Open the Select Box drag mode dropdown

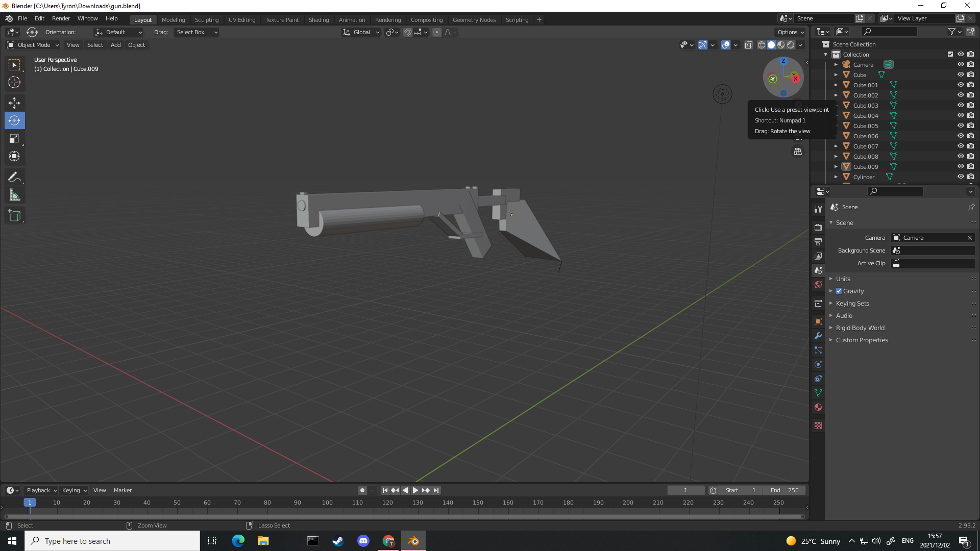pos(196,32)
